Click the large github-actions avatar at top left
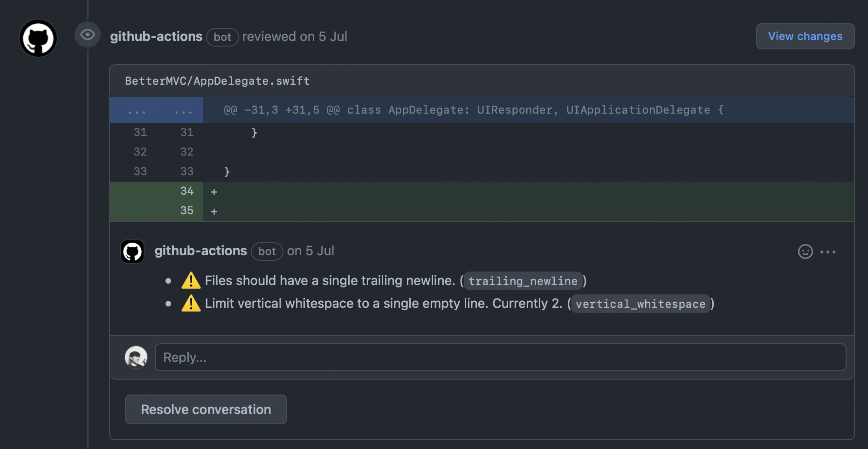Viewport: 868px width, 449px height. (38, 38)
